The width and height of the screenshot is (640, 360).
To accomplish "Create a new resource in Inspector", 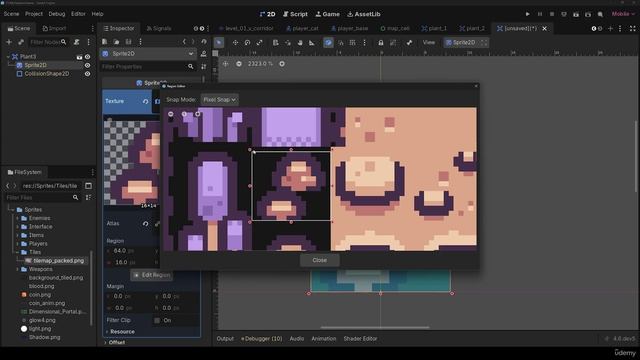I will tap(104, 42).
